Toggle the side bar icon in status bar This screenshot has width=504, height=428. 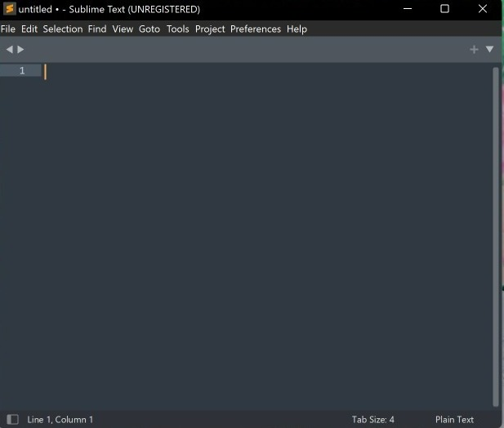click(x=12, y=419)
